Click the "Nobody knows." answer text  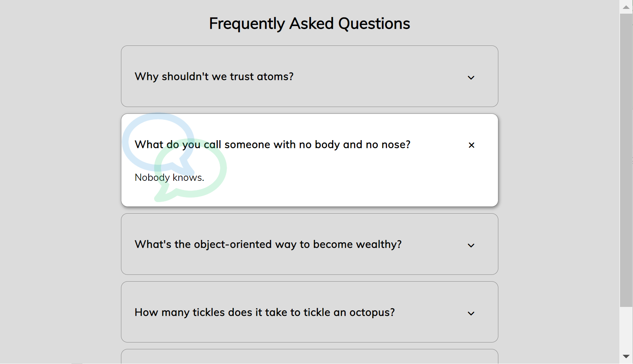click(x=169, y=177)
